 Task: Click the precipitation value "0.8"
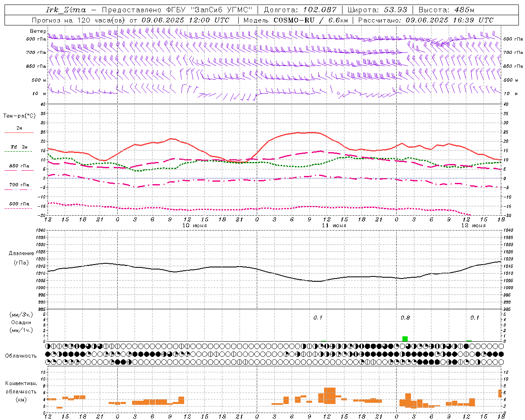pyautogui.click(x=405, y=318)
